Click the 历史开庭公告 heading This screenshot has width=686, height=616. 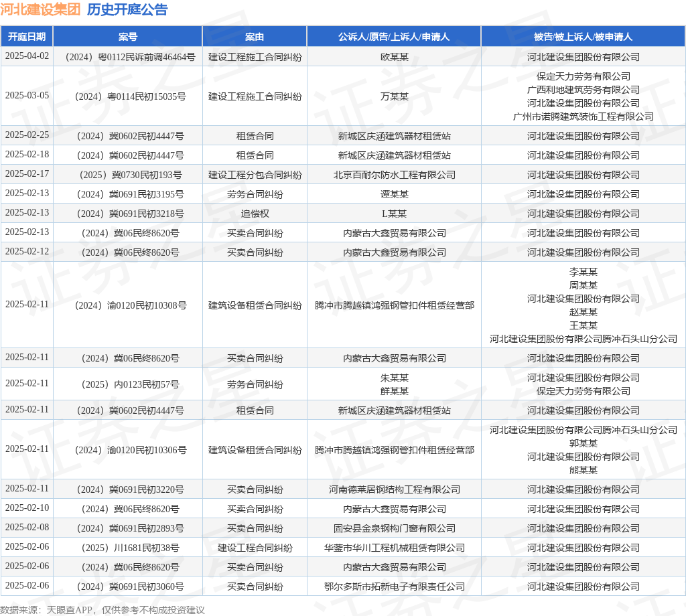127,9
